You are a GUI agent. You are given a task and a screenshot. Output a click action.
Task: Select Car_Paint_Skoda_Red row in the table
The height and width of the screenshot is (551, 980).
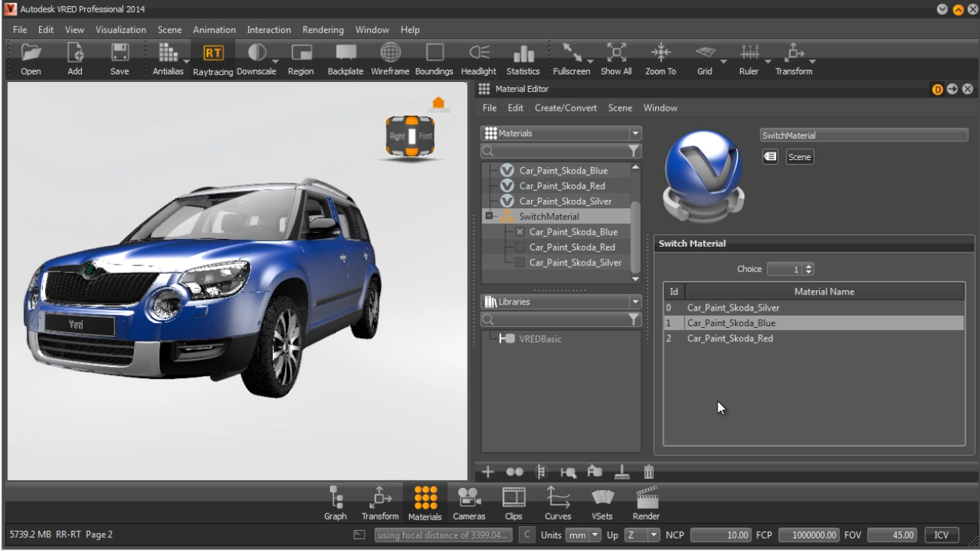tap(814, 338)
